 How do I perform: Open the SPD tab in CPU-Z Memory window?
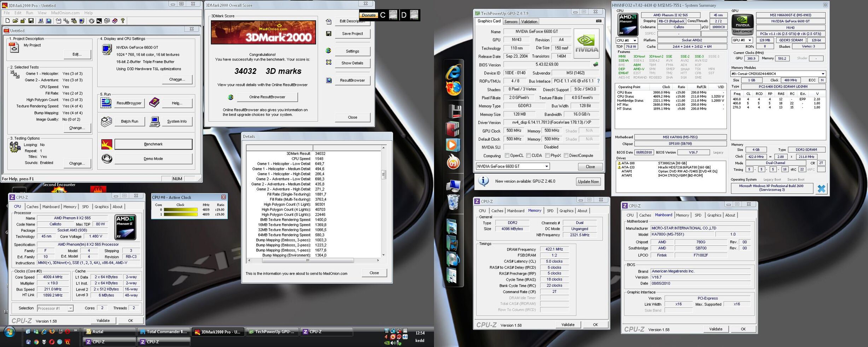point(550,211)
